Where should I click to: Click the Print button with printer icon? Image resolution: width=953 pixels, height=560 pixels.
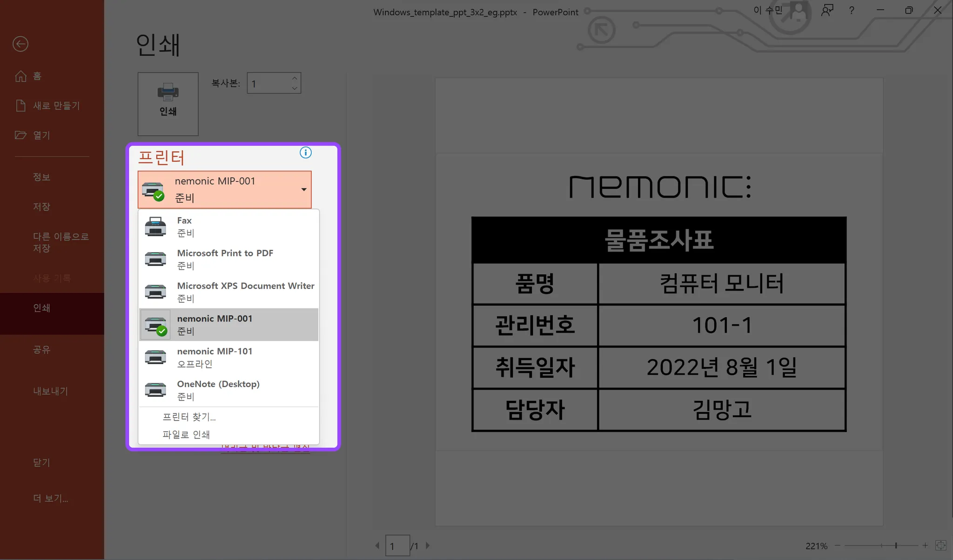coord(168,103)
